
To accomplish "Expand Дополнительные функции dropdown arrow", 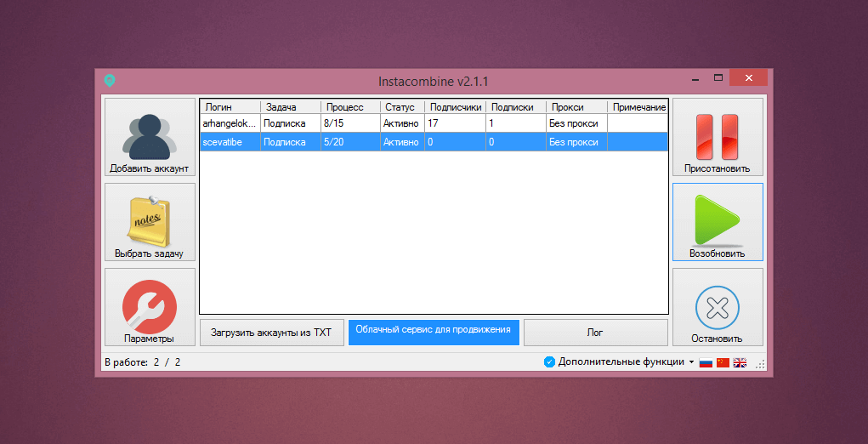I will (x=690, y=362).
